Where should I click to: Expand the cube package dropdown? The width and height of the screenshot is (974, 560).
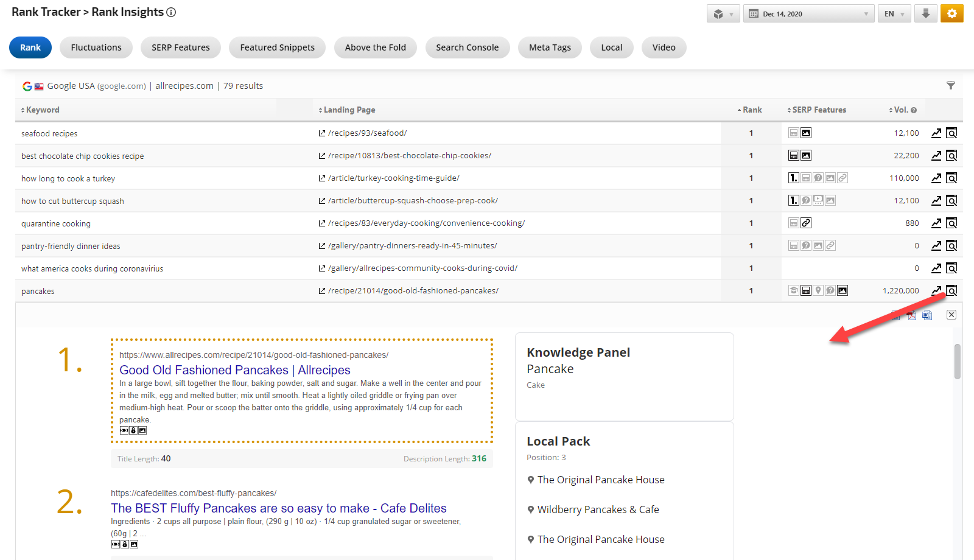[x=723, y=13]
